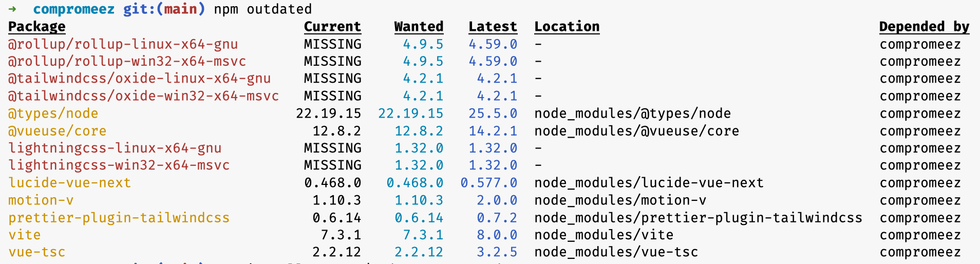980x264 pixels.
Task: Click package @tailwindcss/oxide-win32-x64-msvc
Action: [x=143, y=96]
